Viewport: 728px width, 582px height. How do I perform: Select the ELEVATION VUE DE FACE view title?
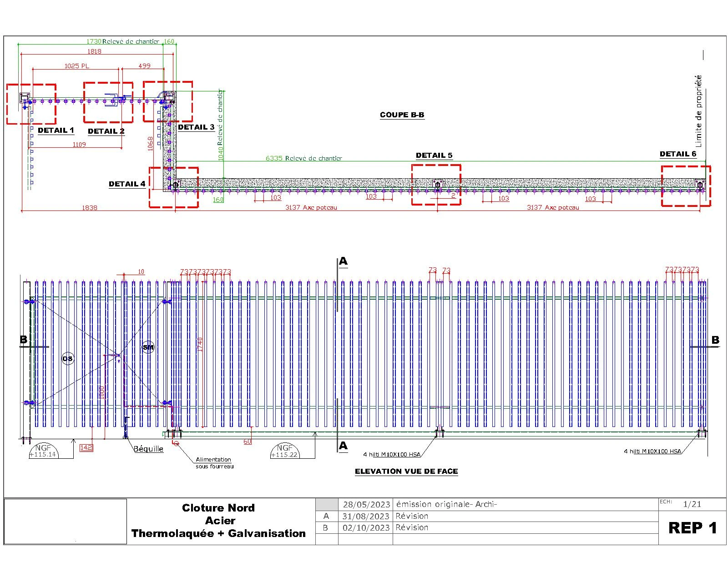407,472
